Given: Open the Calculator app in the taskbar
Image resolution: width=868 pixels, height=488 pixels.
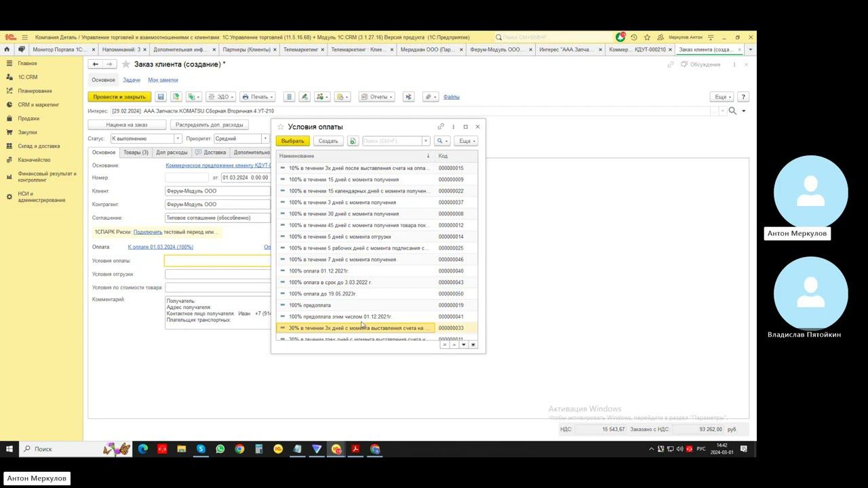Looking at the screenshot, I should [x=259, y=449].
